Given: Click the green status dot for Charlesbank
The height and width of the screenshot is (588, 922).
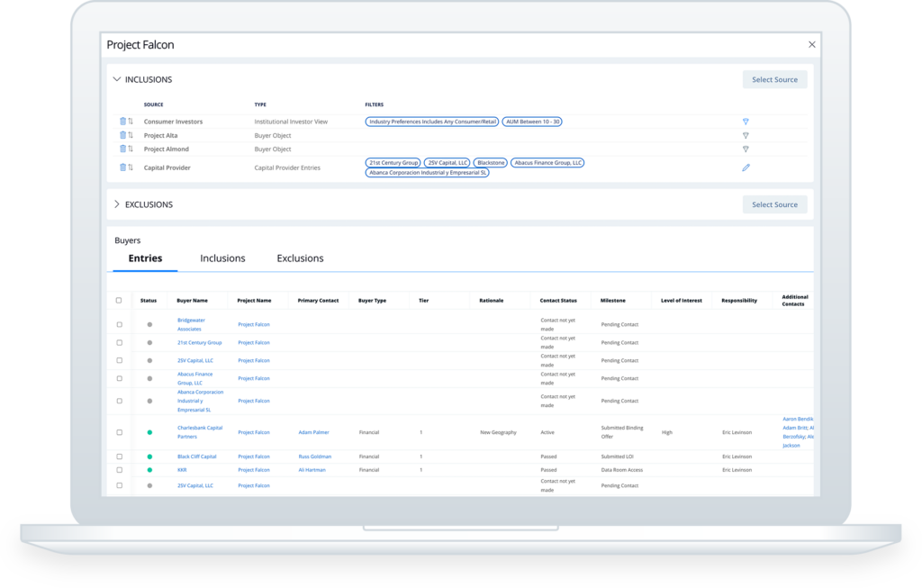Looking at the screenshot, I should (x=149, y=432).
